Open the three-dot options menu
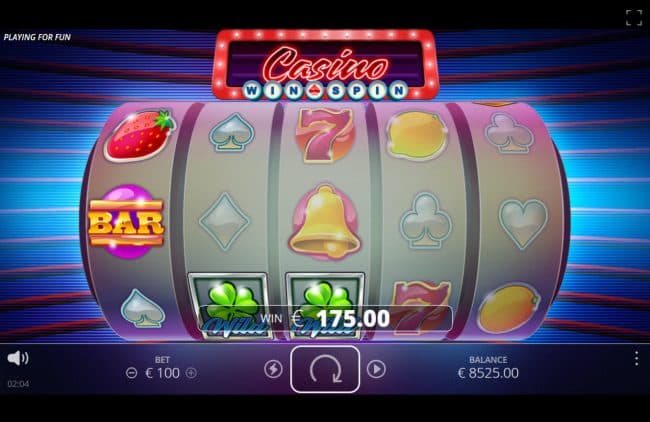 tap(636, 359)
